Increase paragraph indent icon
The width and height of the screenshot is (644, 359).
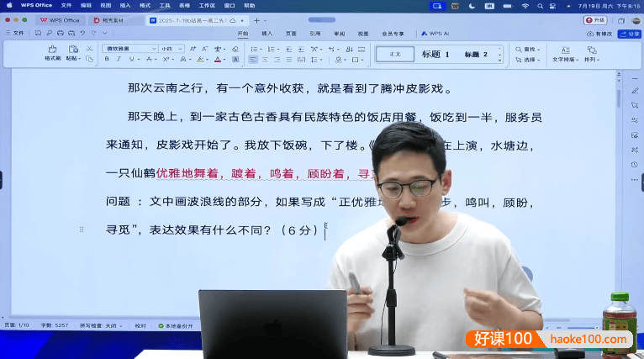pyautogui.click(x=301, y=49)
